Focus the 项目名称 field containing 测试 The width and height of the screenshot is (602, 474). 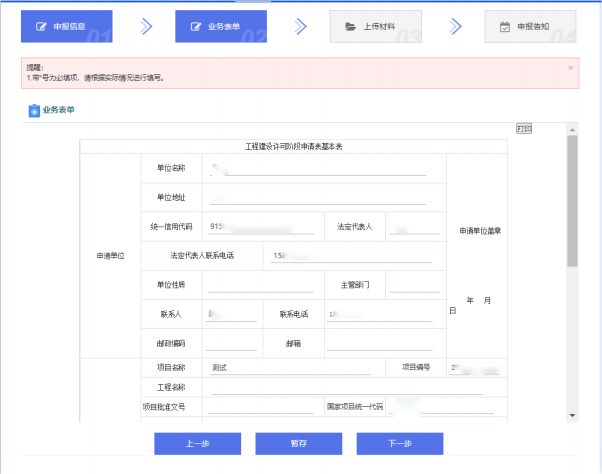pos(291,368)
